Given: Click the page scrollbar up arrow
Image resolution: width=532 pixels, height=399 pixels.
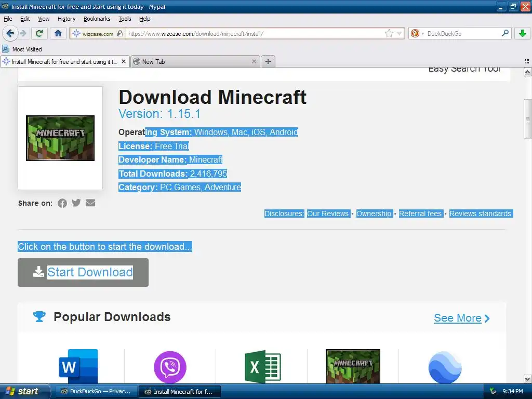Looking at the screenshot, I should (x=527, y=72).
